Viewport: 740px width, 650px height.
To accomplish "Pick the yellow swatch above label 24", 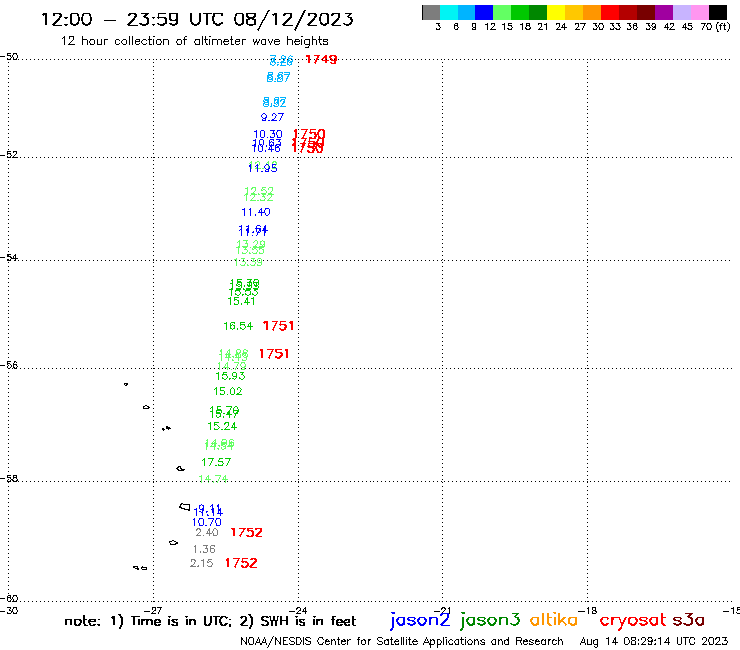I will [556, 12].
